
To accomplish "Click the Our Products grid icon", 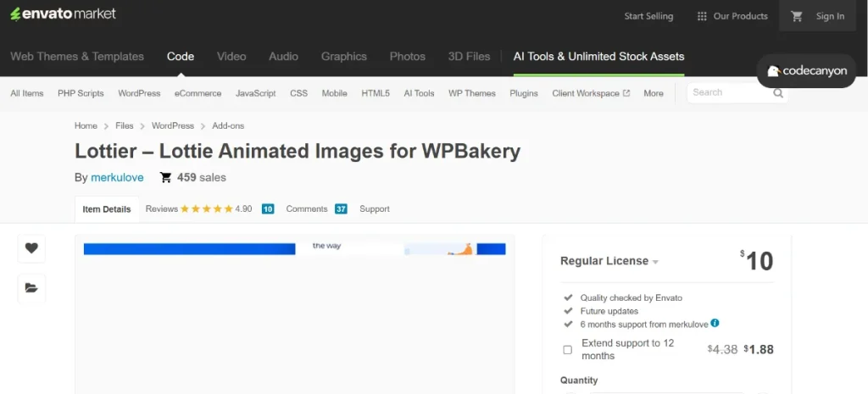I will pyautogui.click(x=702, y=16).
